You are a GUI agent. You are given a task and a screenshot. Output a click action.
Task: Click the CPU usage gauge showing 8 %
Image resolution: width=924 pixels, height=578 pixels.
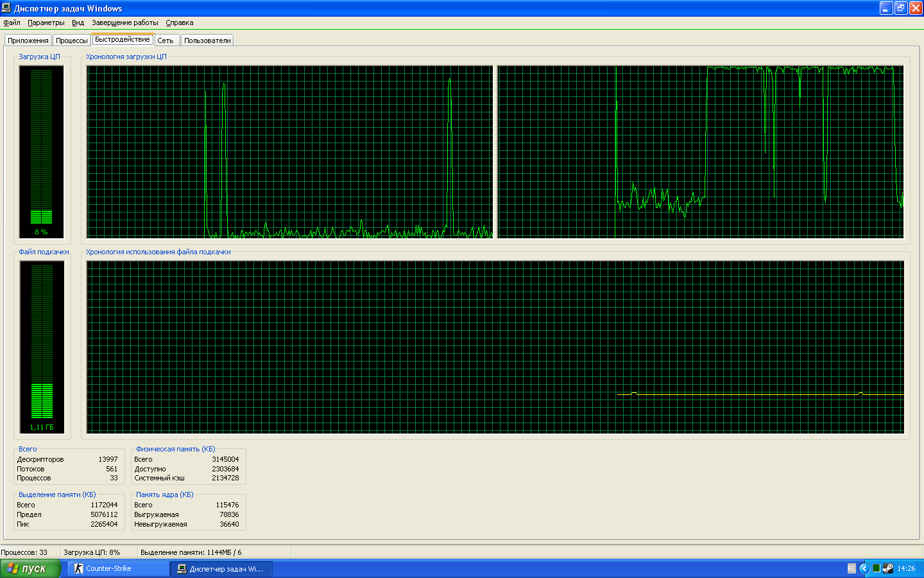41,152
